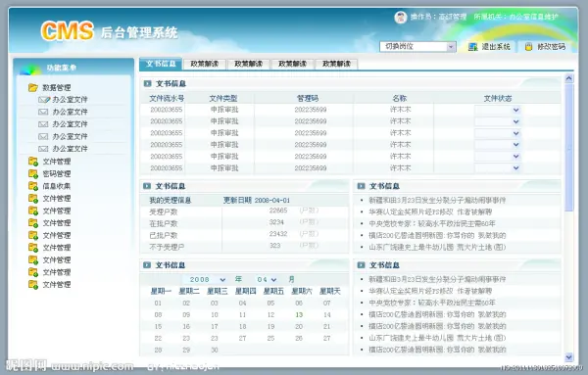
Task: Click the lock icon for 修改密码
Action: (528, 47)
